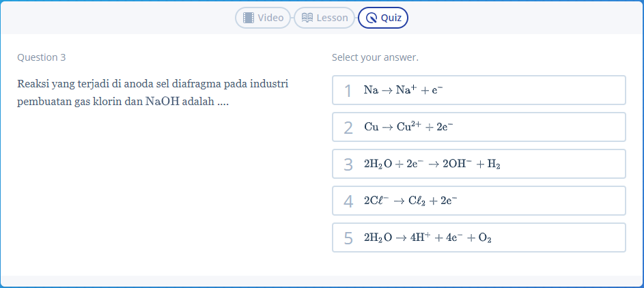This screenshot has width=644, height=288.
Task: Choose answer 2 Cu → Cu²⁺ + 2e⁻
Action: click(x=479, y=127)
